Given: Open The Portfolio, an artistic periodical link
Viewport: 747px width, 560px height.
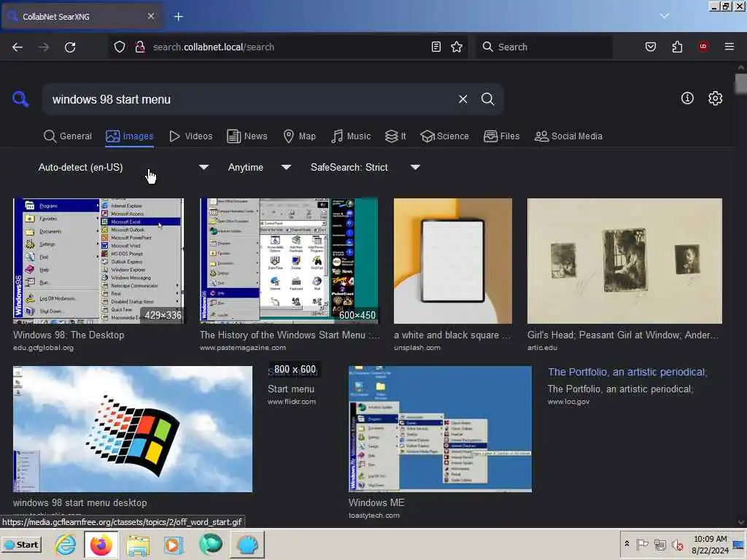Looking at the screenshot, I should pos(627,372).
